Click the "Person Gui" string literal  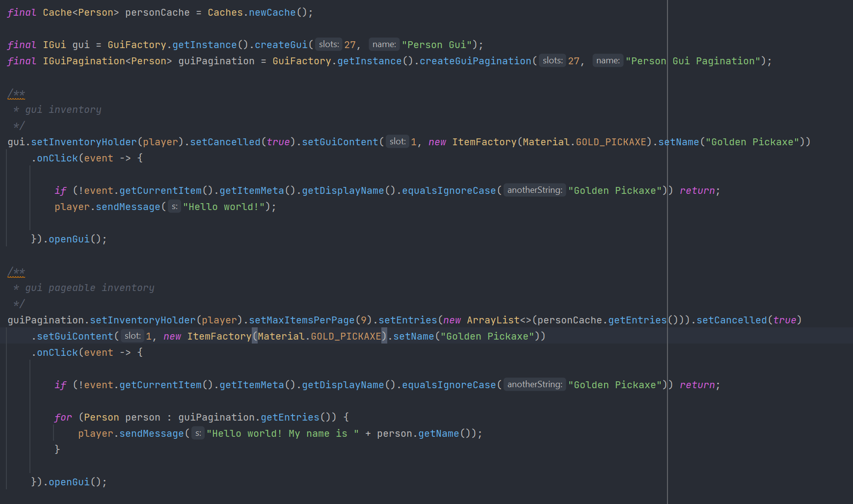(437, 45)
